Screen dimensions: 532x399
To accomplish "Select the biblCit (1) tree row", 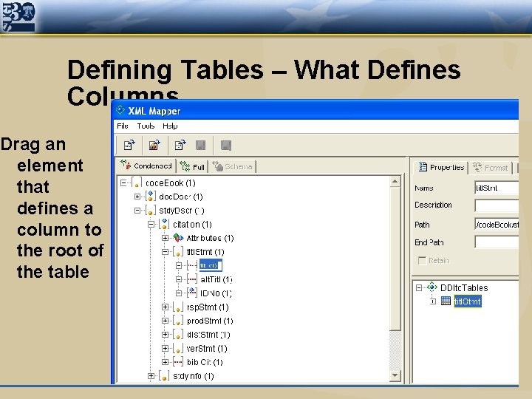I will (x=205, y=362).
